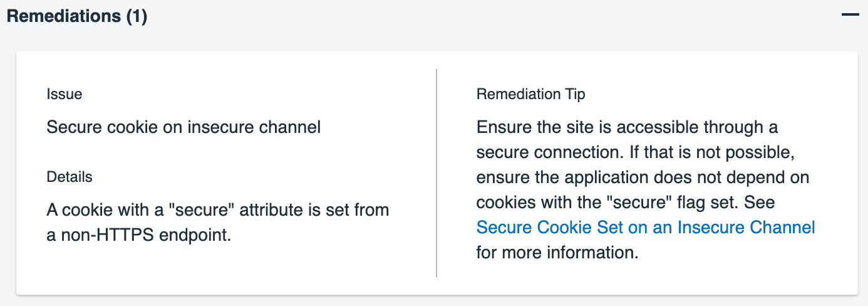Click the "A cookie with a secure attribute" line

(x=217, y=209)
